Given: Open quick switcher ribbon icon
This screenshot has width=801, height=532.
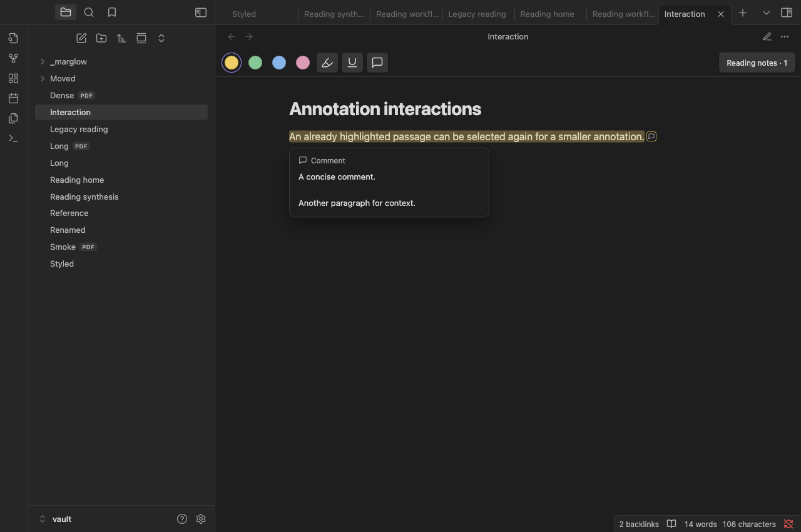Looking at the screenshot, I should pos(13,38).
